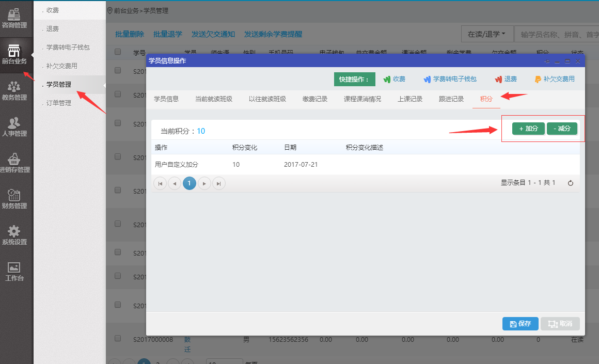The image size is (599, 364).
Task: Go to first page of points list
Action: point(160,184)
